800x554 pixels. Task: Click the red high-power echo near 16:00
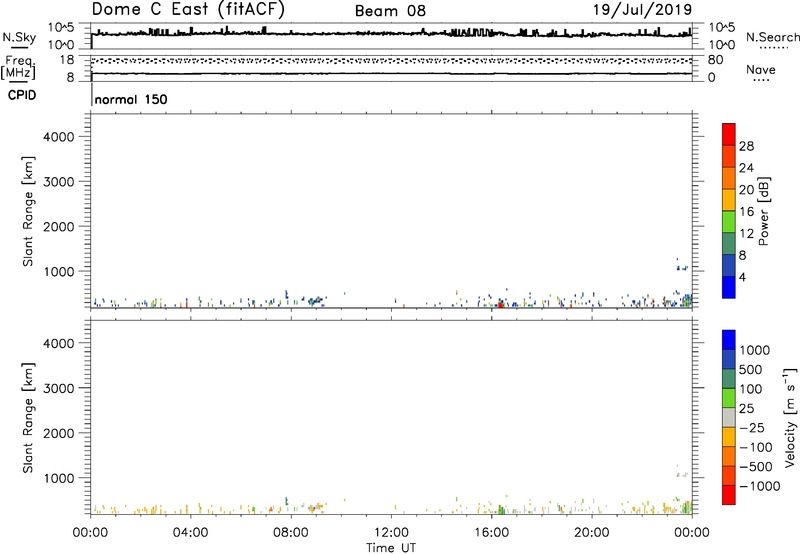click(501, 305)
